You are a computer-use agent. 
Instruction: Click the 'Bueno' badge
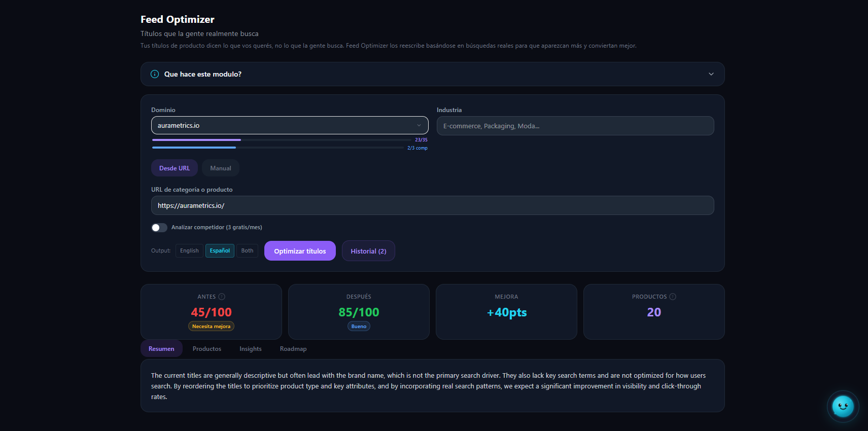359,327
